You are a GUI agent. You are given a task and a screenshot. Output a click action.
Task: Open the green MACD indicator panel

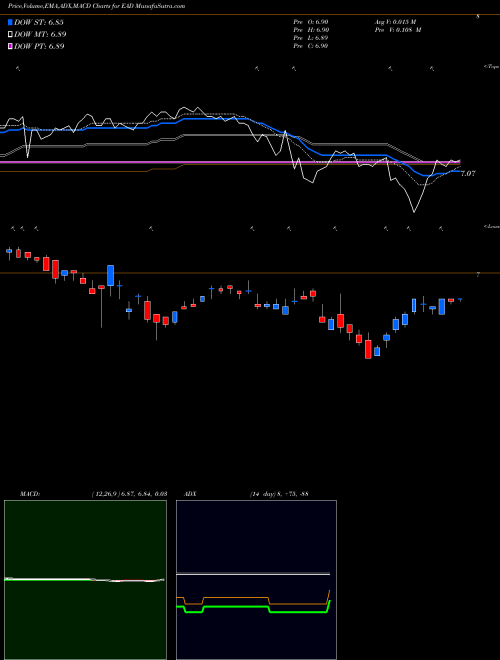coord(85,580)
